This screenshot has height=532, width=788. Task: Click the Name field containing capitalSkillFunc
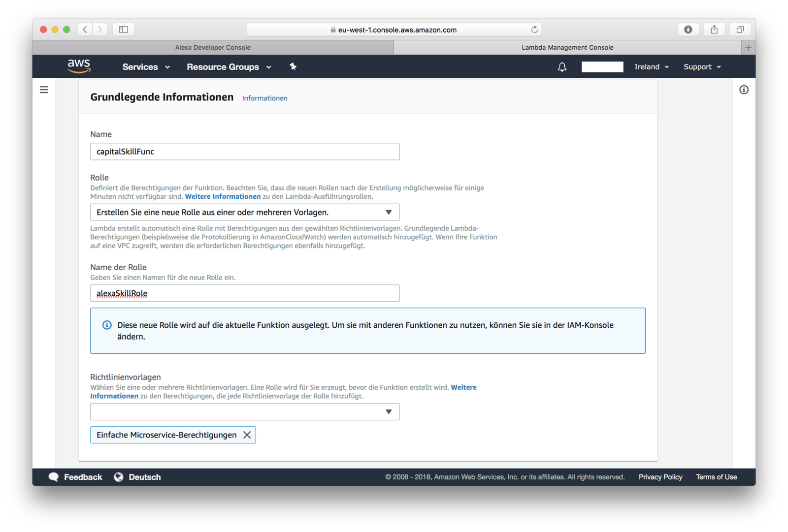(245, 152)
